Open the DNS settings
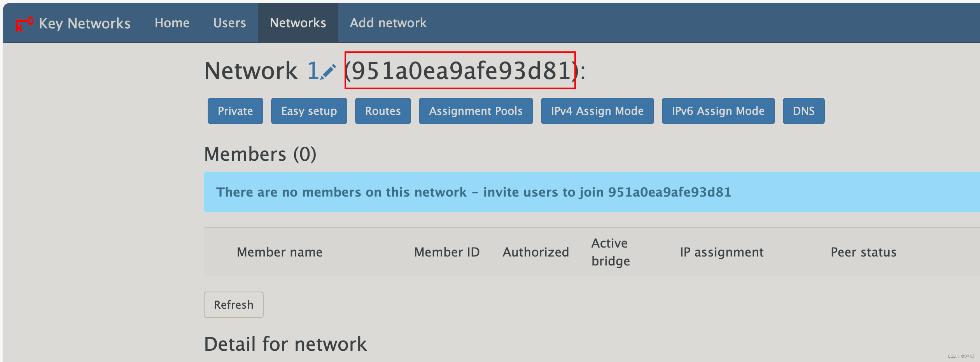Screen dimensions: 980x362 803,111
